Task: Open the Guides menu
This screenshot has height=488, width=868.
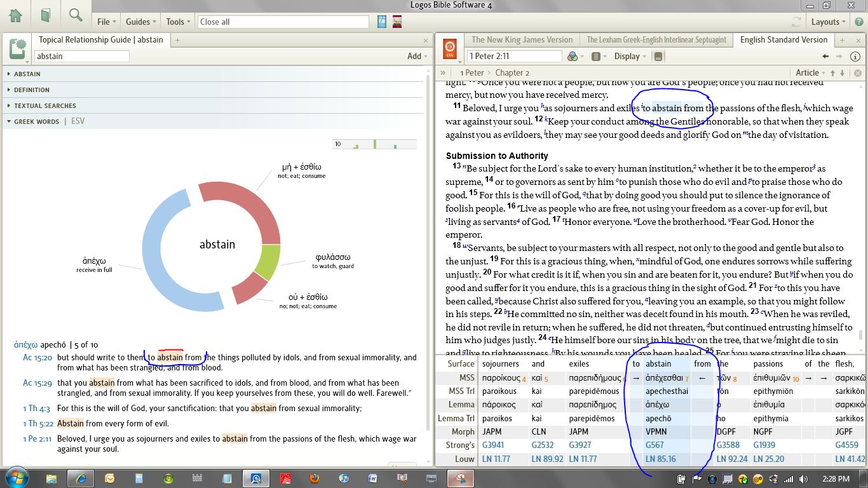Action: [140, 22]
